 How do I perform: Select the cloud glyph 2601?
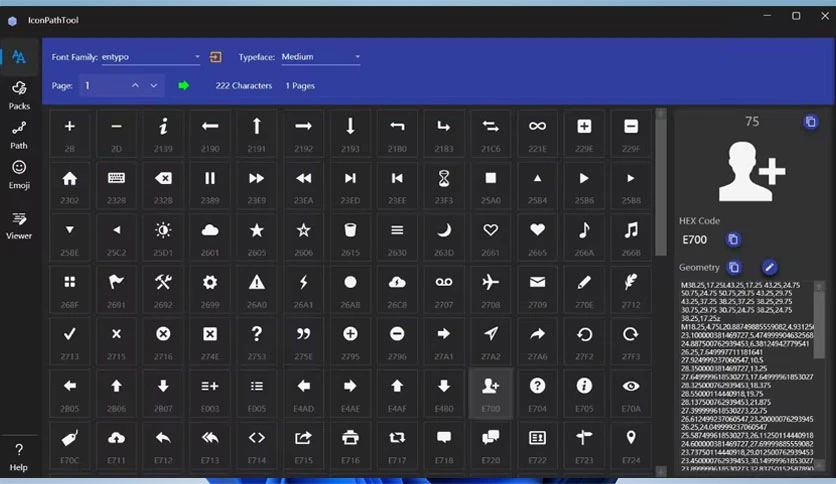(x=210, y=237)
